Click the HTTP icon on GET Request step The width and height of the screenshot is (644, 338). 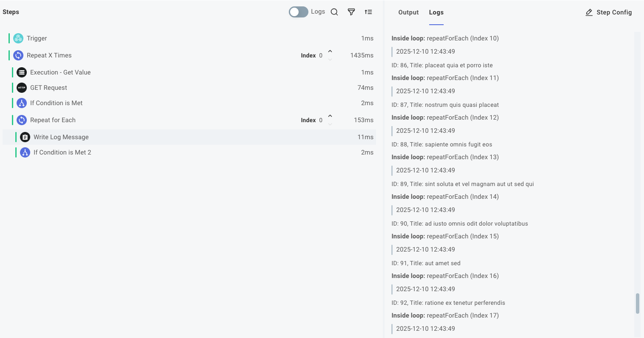tap(22, 87)
